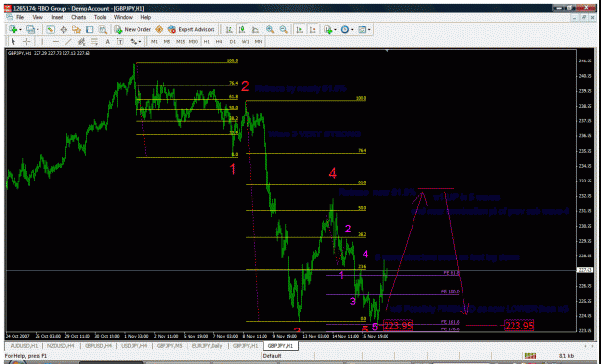Switch timeframe to D1
The image size is (601, 364).
(x=233, y=41)
